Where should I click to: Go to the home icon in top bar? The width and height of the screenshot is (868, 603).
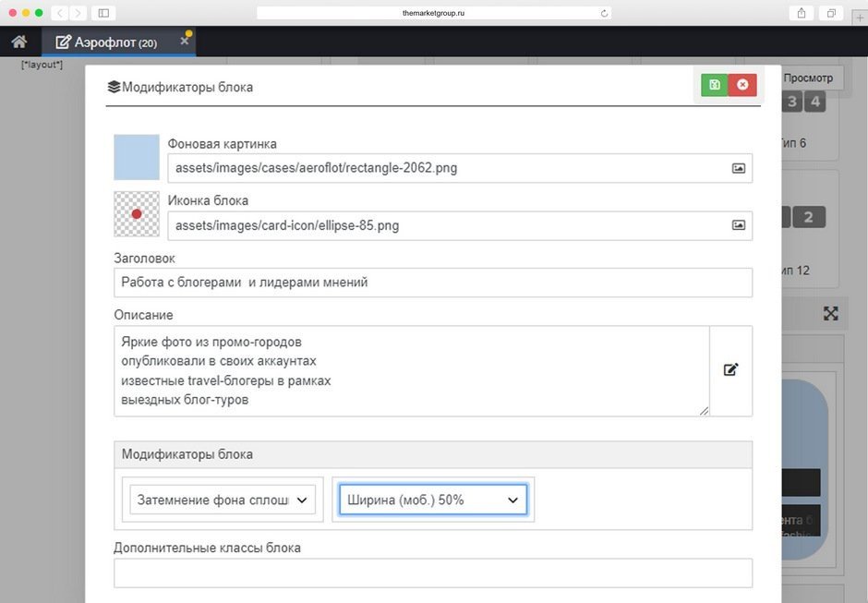19,42
